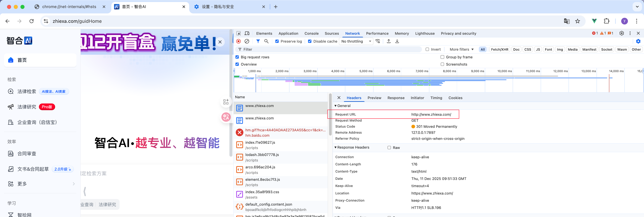This screenshot has height=217, width=644.
Task: Toggle the network filter funnel icon
Action: pos(258,41)
